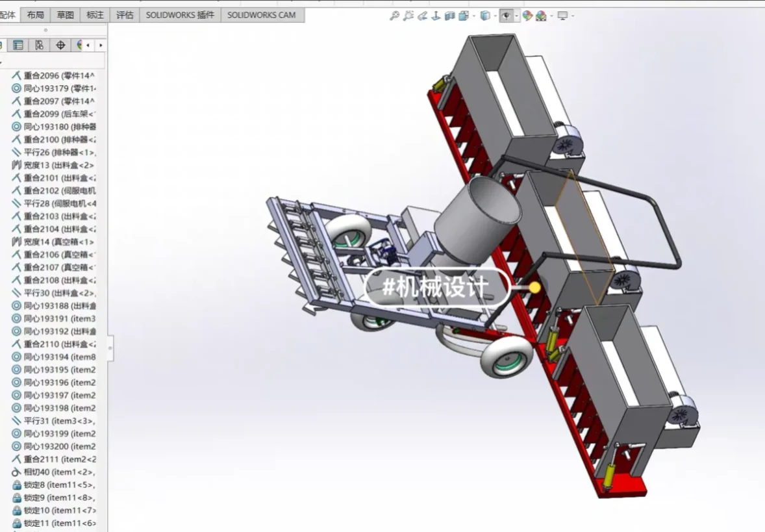765x532 pixels.
Task: Open Apply Scene dropdown arrow
Action: pos(551,16)
